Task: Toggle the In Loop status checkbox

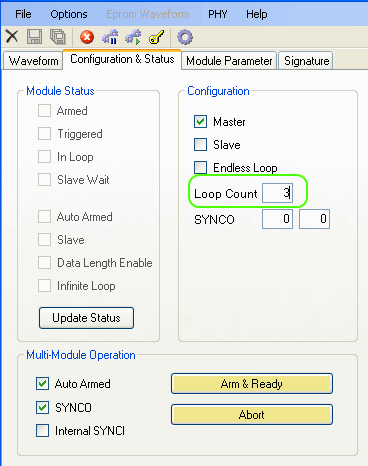Action: (44, 157)
